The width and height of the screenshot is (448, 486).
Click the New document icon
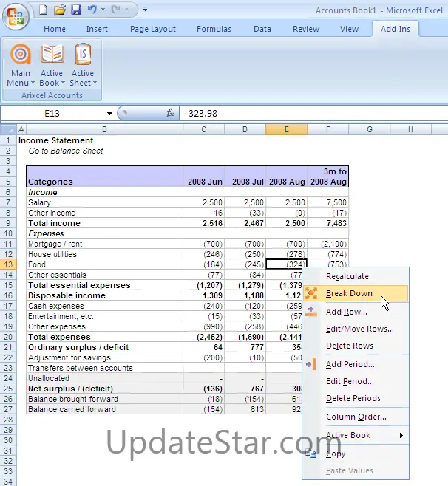click(43, 10)
